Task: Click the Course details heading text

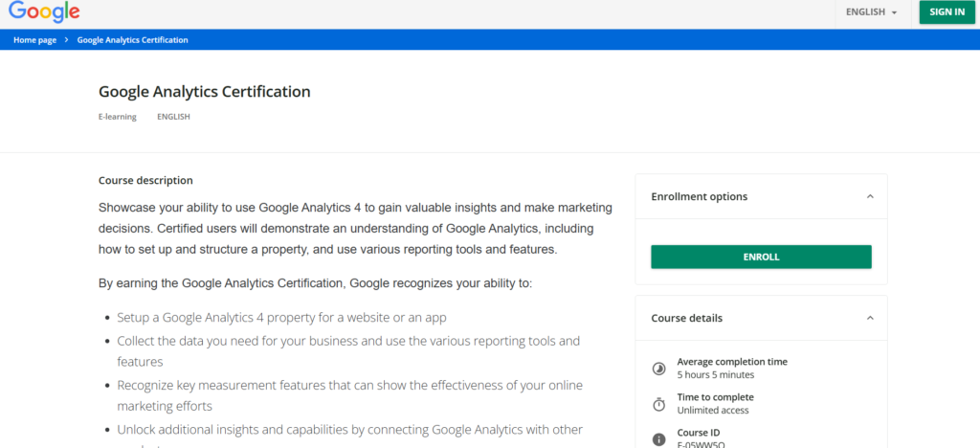Action: (x=687, y=318)
